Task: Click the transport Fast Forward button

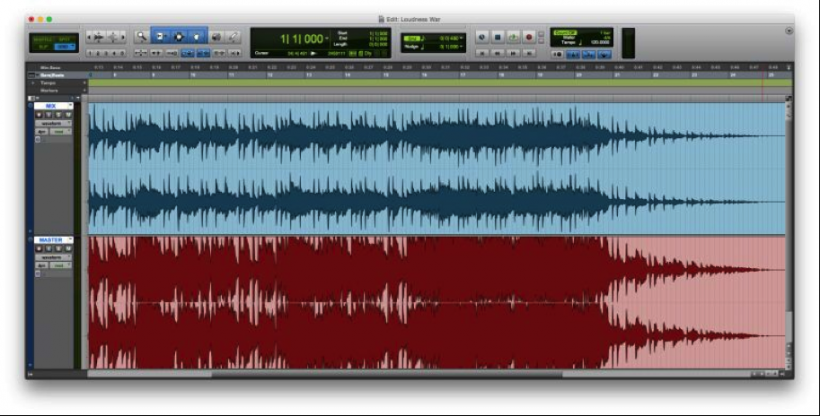Action: click(x=514, y=54)
